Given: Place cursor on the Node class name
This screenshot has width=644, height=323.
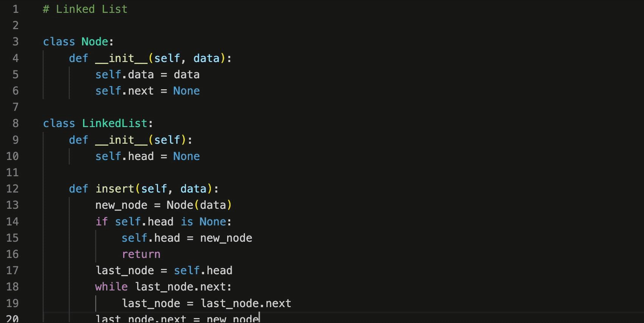Looking at the screenshot, I should (x=95, y=42).
